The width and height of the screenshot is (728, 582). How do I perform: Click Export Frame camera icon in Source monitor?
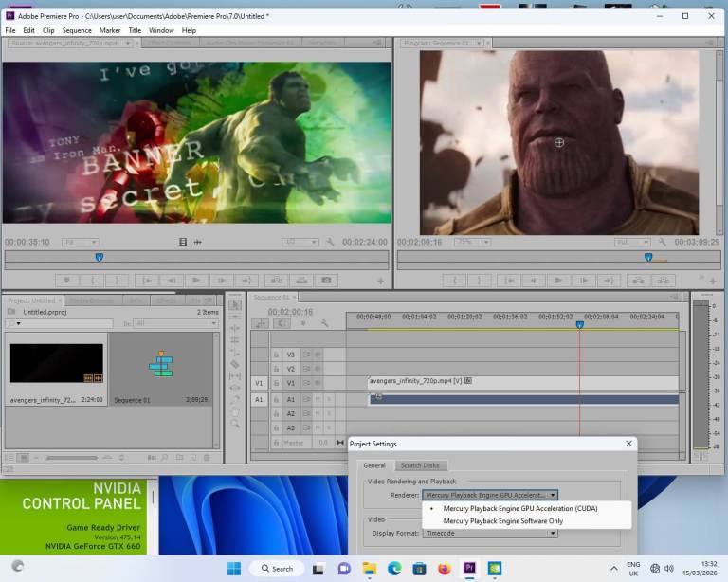[x=326, y=281]
